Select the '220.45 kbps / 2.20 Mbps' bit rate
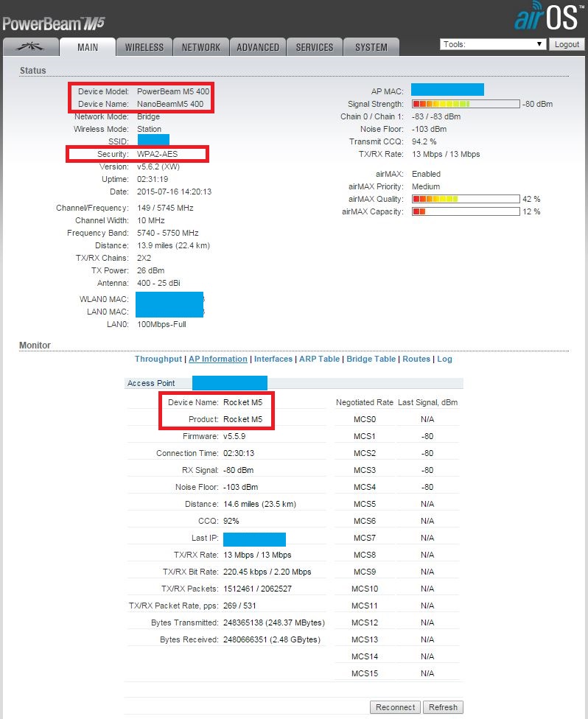The width and height of the screenshot is (588, 719). (267, 572)
